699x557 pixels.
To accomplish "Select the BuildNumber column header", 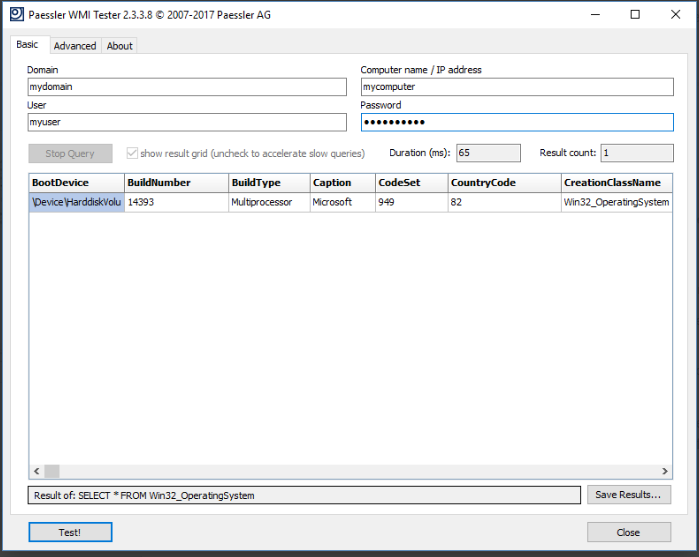I will 177,183.
